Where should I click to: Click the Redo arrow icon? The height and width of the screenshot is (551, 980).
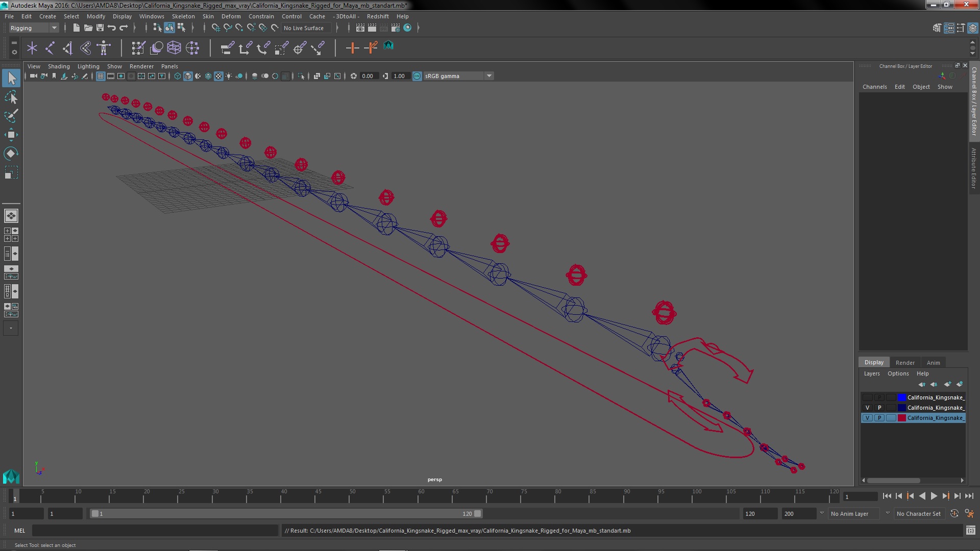click(x=124, y=28)
